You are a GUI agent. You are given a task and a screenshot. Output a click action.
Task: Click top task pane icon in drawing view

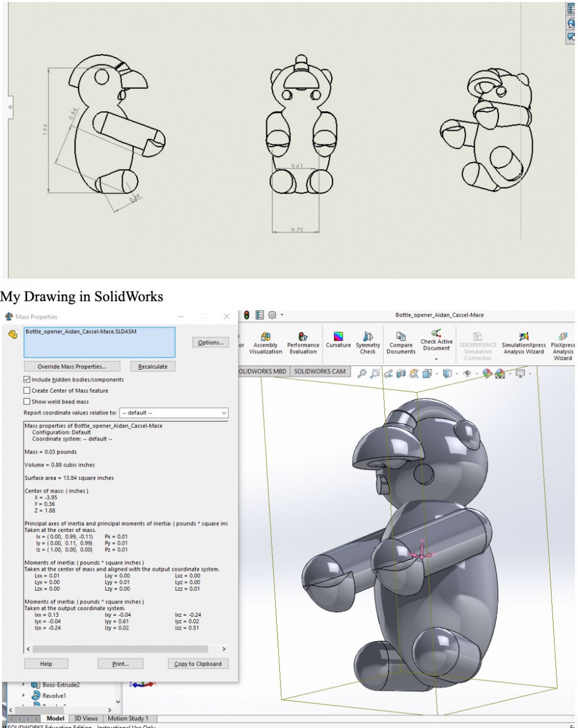click(x=571, y=8)
